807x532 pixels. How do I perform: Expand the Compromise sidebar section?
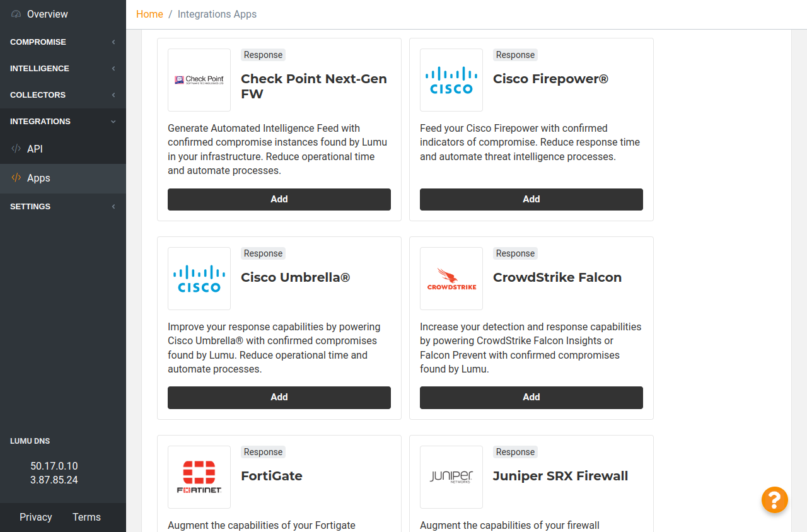pos(63,42)
